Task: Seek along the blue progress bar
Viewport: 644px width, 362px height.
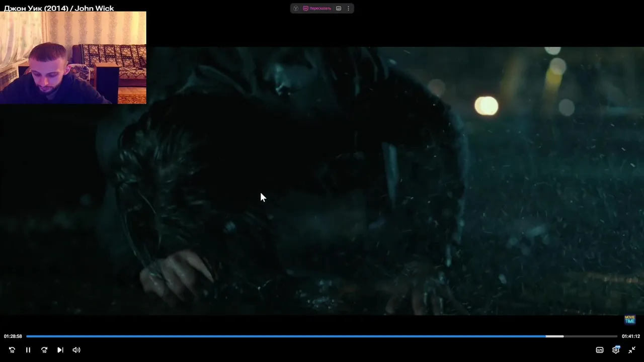Action: pos(321,336)
